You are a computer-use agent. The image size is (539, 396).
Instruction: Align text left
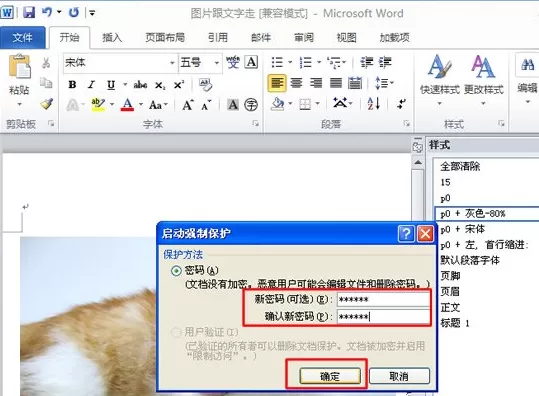pyautogui.click(x=277, y=83)
